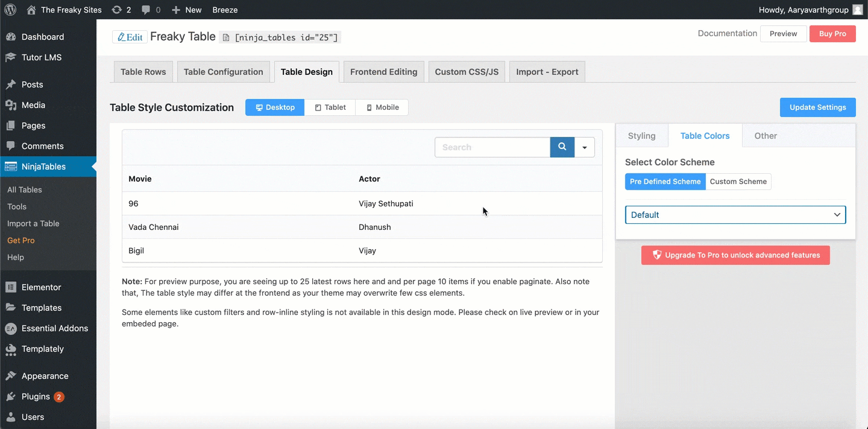Click the Pages icon in sidebar
Viewport: 868px width, 429px height.
(x=11, y=126)
